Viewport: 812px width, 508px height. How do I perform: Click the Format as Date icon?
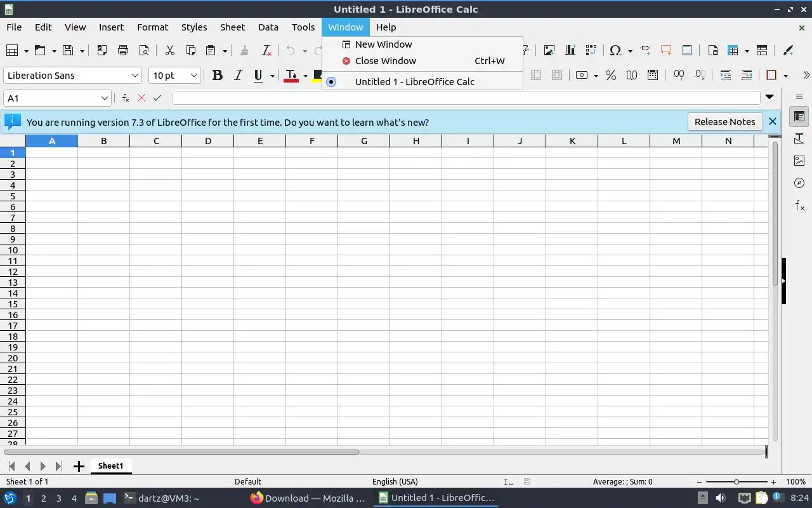[x=653, y=75]
